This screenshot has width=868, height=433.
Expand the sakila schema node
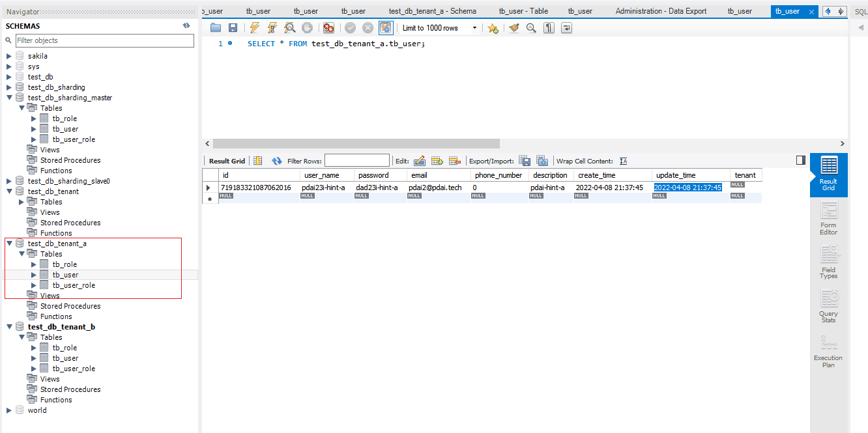click(x=9, y=56)
